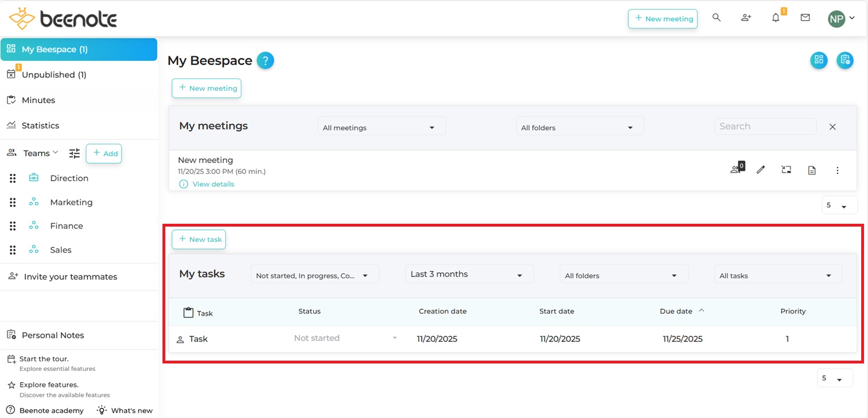Click the participants icon in the meeting row
The width and height of the screenshot is (868, 418).
[736, 169]
